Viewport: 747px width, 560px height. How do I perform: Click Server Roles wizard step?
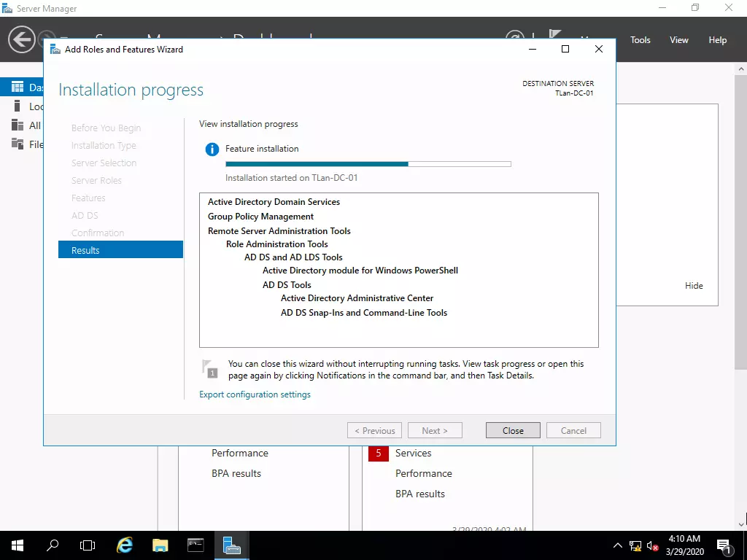97,181
